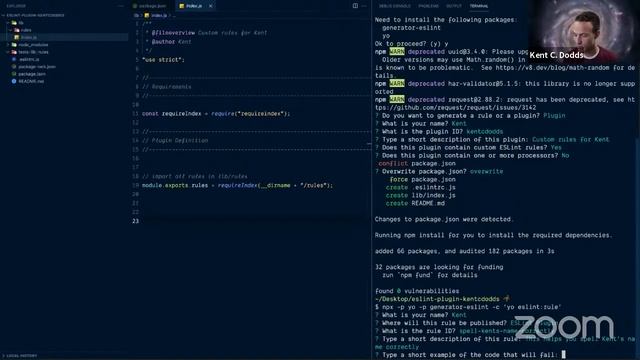Image resolution: width=640 pixels, height=360 pixels.
Task: Click line number 23 in the gutter
Action: pos(136,221)
